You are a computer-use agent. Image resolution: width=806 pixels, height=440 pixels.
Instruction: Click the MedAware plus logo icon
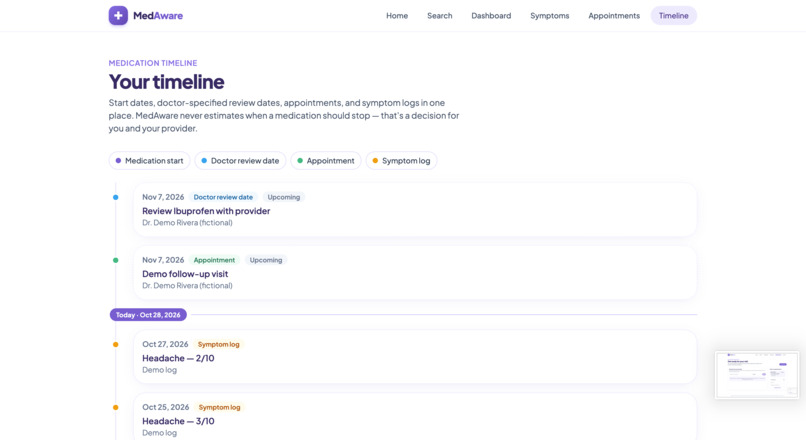[x=118, y=15]
